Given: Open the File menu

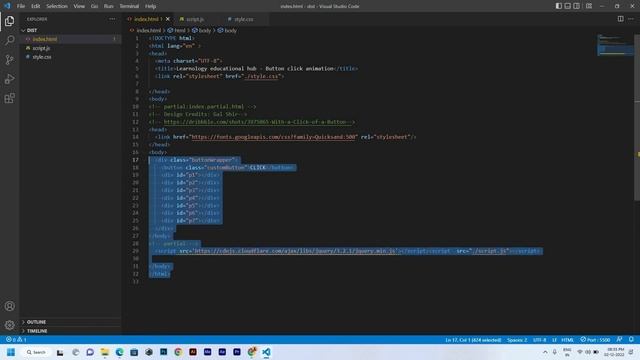Looking at the screenshot, I should click(21, 6).
